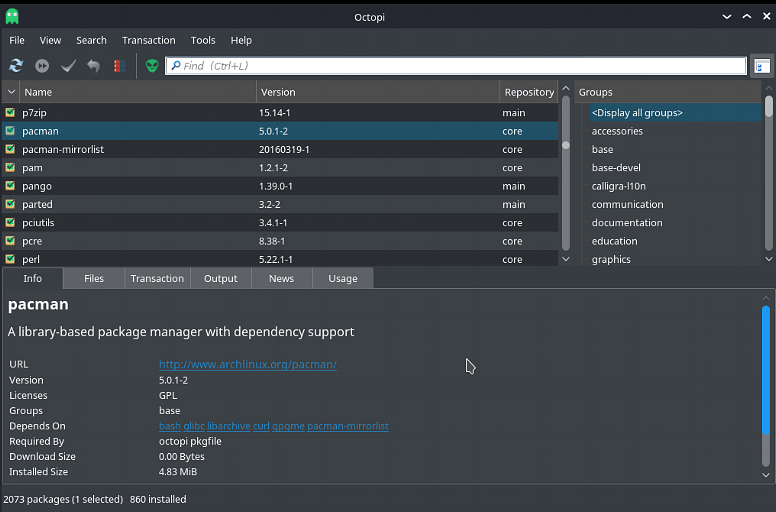Image resolution: width=776 pixels, height=512 pixels.
Task: Click installed status icon for pacman-mirrorlist
Action: (x=10, y=149)
